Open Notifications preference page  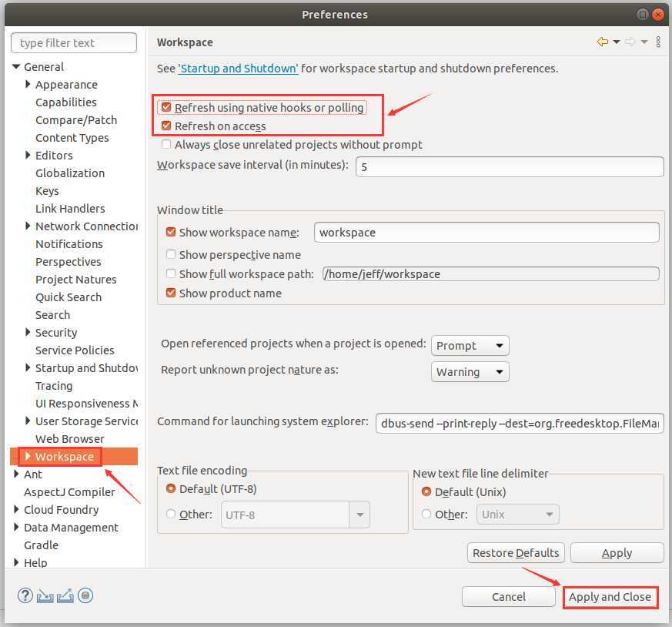(x=69, y=244)
